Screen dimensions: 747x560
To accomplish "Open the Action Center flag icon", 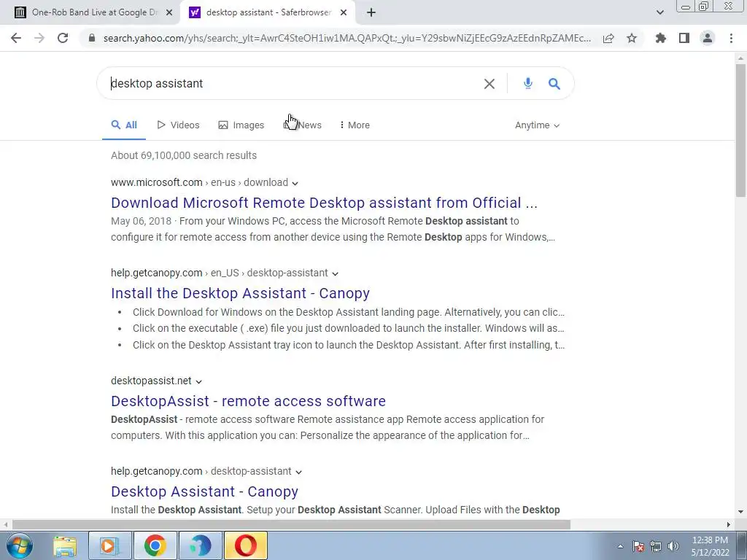I will 638,546.
